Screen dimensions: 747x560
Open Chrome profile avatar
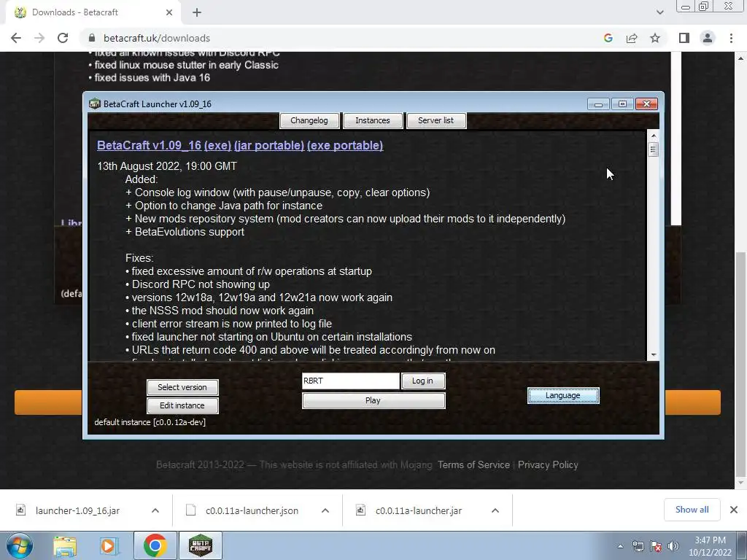[x=708, y=38]
